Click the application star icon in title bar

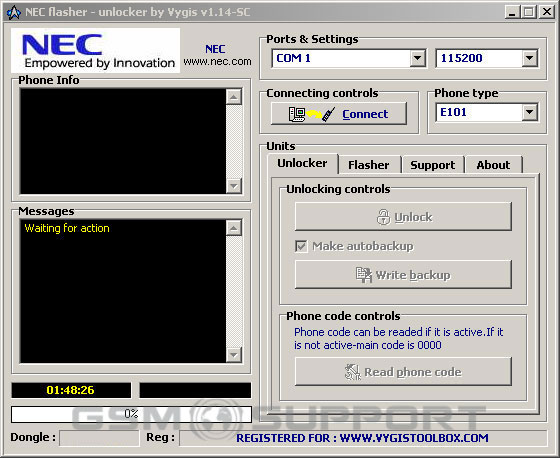[14, 13]
